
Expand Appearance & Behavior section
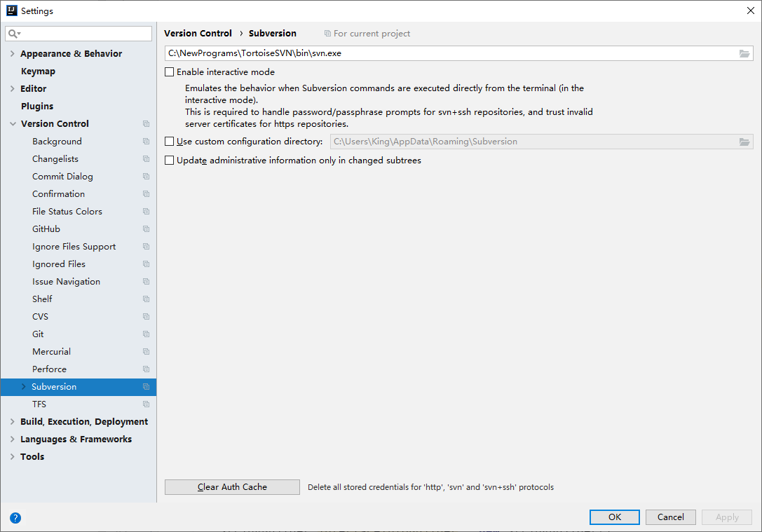[x=12, y=54]
